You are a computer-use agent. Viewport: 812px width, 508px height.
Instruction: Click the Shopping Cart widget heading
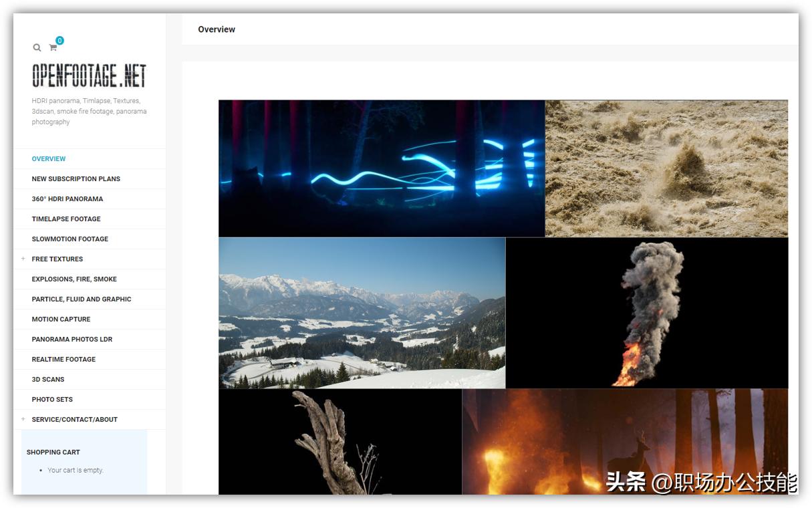tap(53, 453)
